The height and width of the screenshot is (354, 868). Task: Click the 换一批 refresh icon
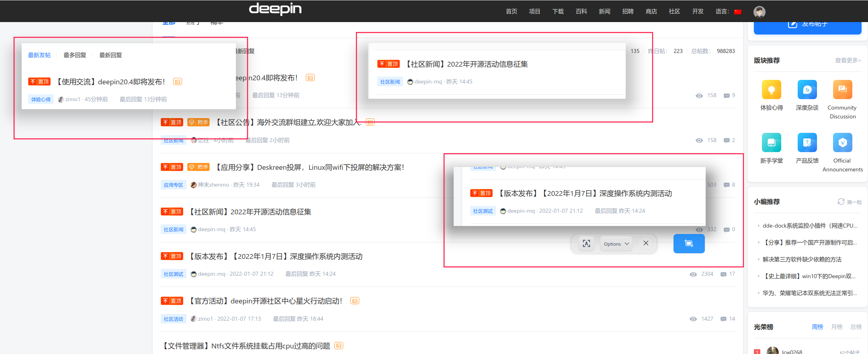[841, 201]
